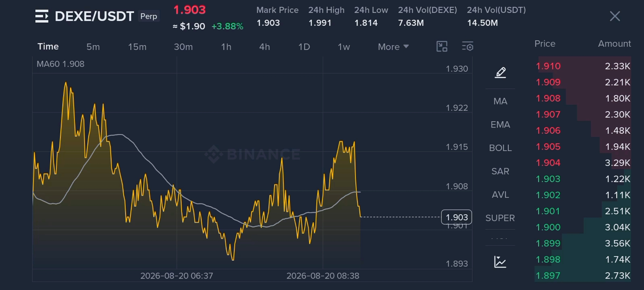Click the 24h Low value 1.814
This screenshot has width=644, height=290.
[366, 23]
